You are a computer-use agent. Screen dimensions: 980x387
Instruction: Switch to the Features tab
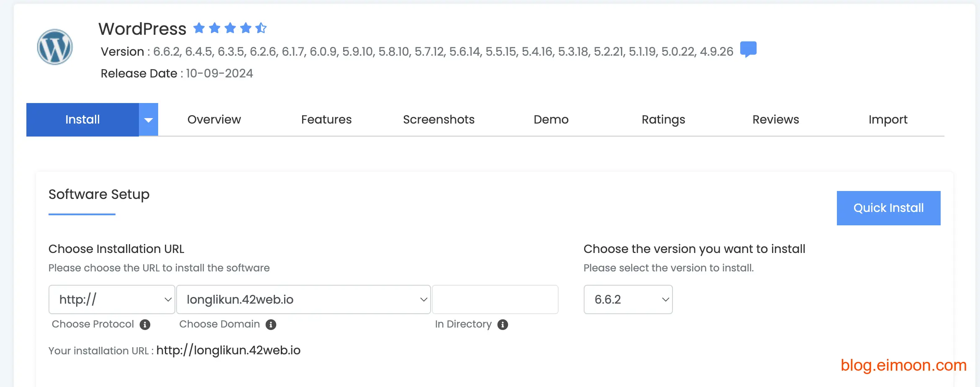[326, 120]
